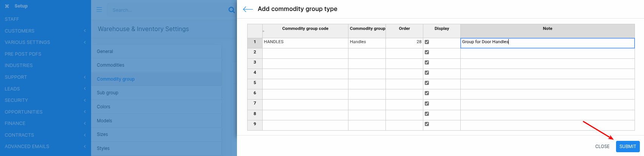Click the Order cell showing 28
This screenshot has width=644, height=156.
pos(404,42)
